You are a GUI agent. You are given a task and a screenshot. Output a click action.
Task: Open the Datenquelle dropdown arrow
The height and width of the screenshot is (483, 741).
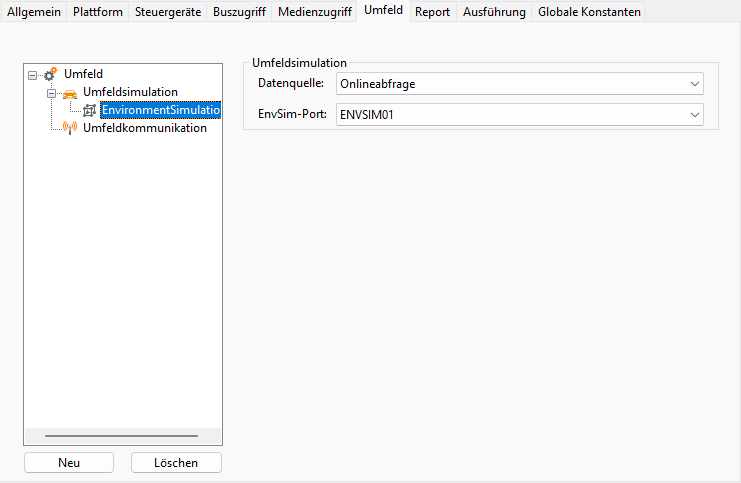click(x=695, y=84)
